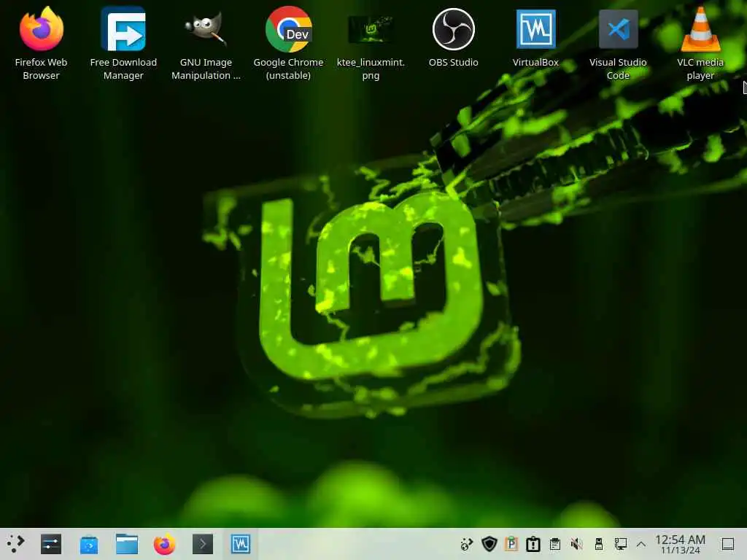747x560 pixels.
Task: Select the ktee_linuxmint.png file thumbnail
Action: pyautogui.click(x=371, y=29)
